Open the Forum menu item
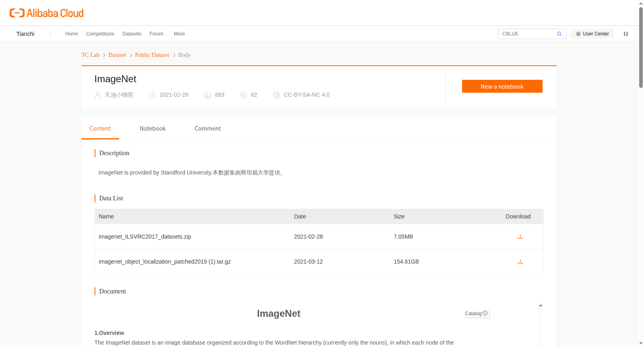This screenshot has height=347, width=644. [156, 34]
